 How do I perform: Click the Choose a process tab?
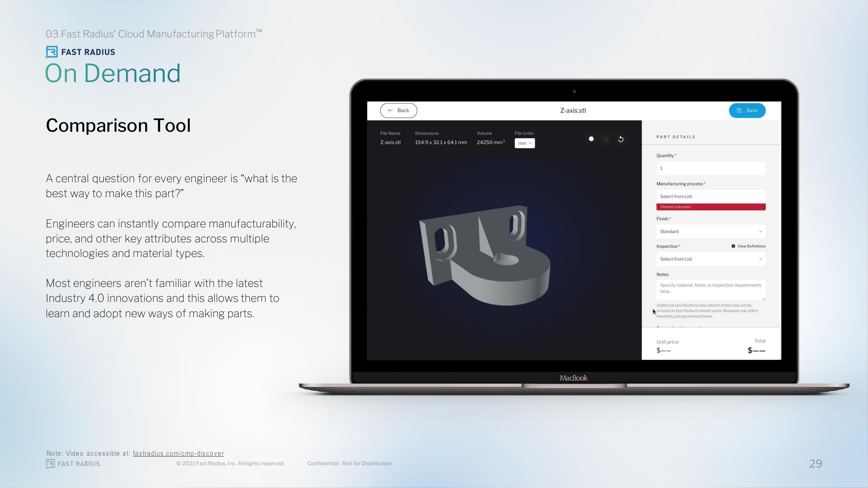tap(711, 207)
